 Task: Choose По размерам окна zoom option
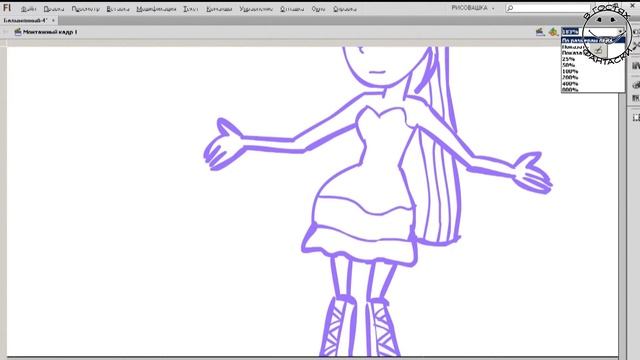[x=593, y=40]
